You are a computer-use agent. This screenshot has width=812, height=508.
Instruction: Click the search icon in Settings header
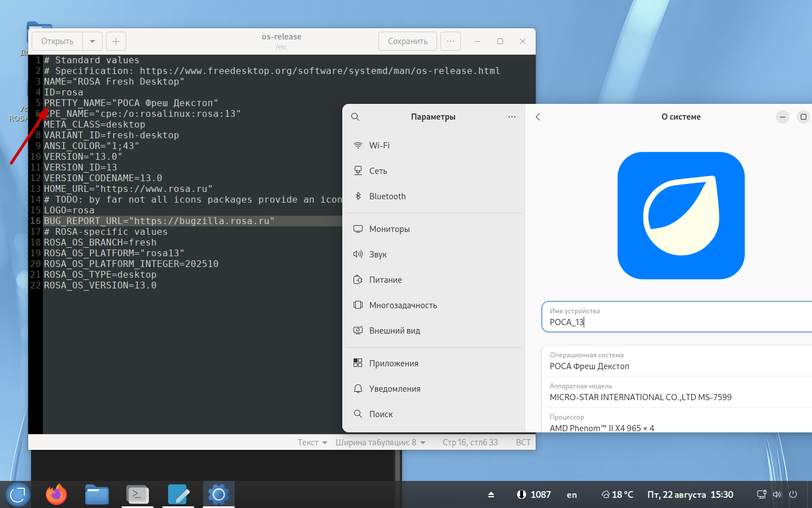[355, 117]
